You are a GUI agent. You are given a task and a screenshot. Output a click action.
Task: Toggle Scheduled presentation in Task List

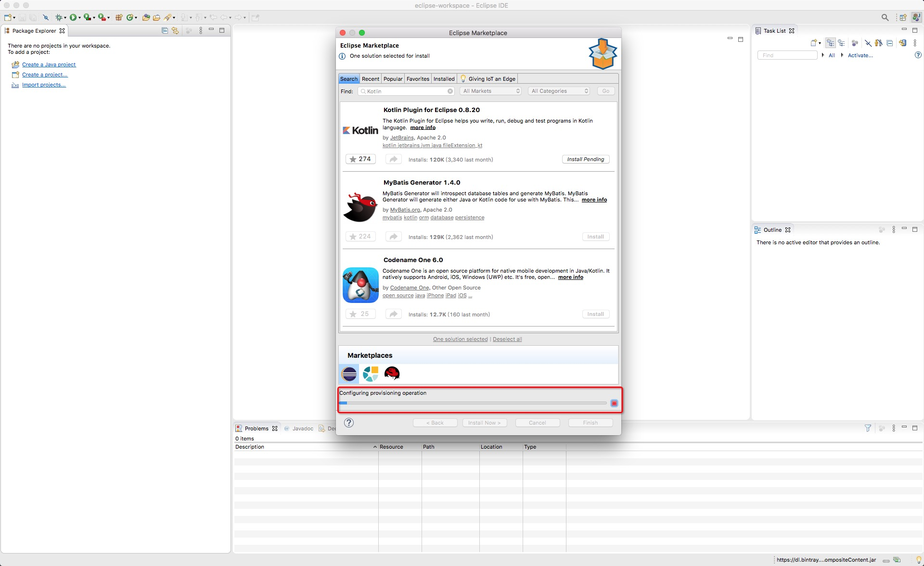(841, 43)
